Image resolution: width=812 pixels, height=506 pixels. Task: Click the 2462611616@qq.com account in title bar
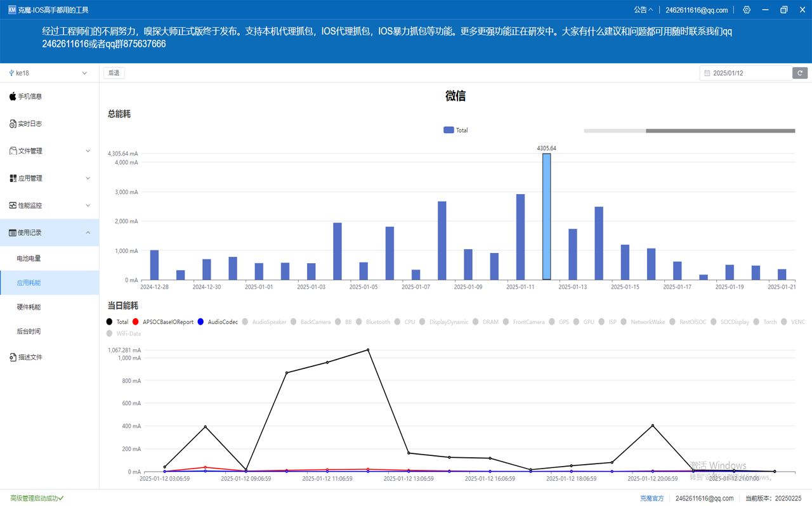(697, 10)
